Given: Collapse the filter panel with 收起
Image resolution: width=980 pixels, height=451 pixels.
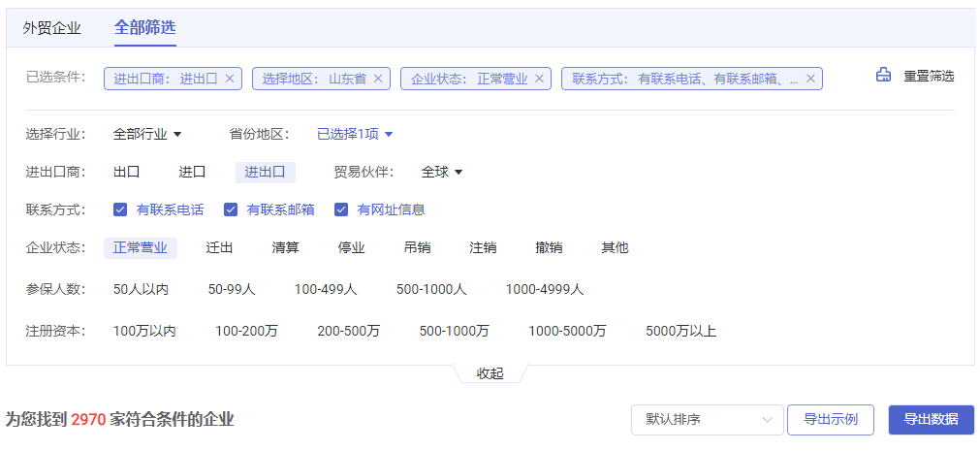Looking at the screenshot, I should [x=490, y=373].
